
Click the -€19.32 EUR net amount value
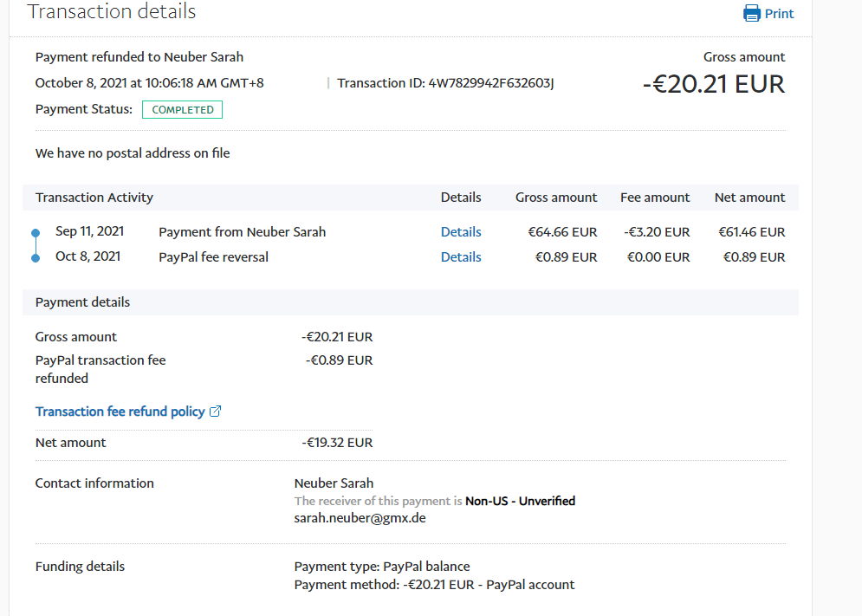click(x=337, y=443)
